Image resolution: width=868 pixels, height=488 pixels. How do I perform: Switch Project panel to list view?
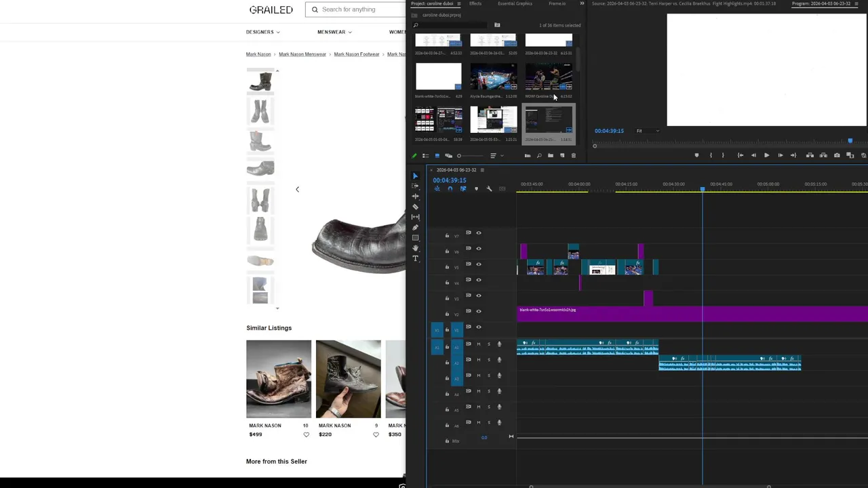(426, 156)
